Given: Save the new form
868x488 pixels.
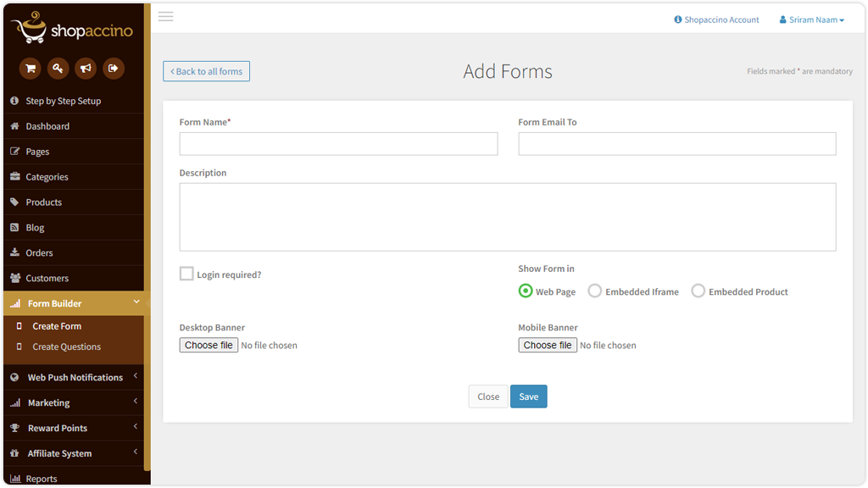Looking at the screenshot, I should [528, 396].
